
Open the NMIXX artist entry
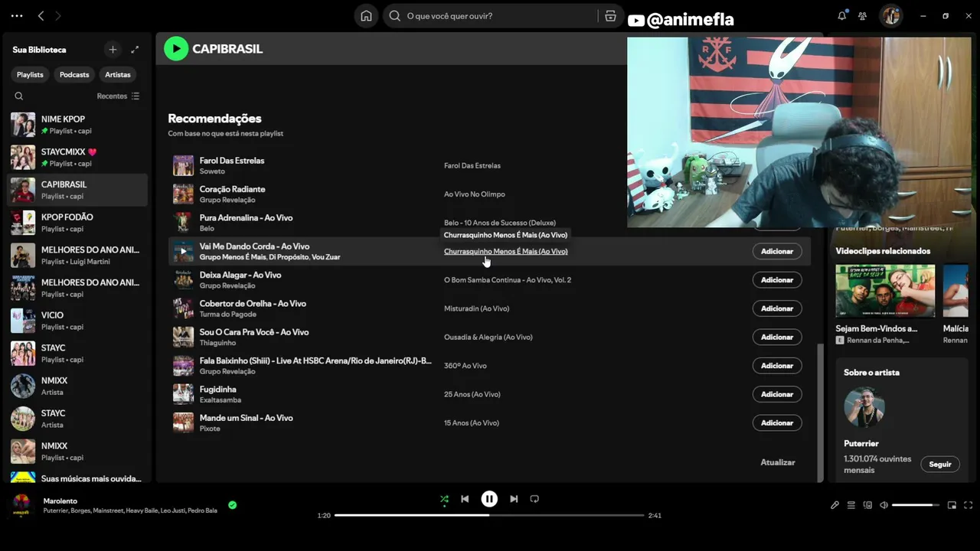[77, 386]
